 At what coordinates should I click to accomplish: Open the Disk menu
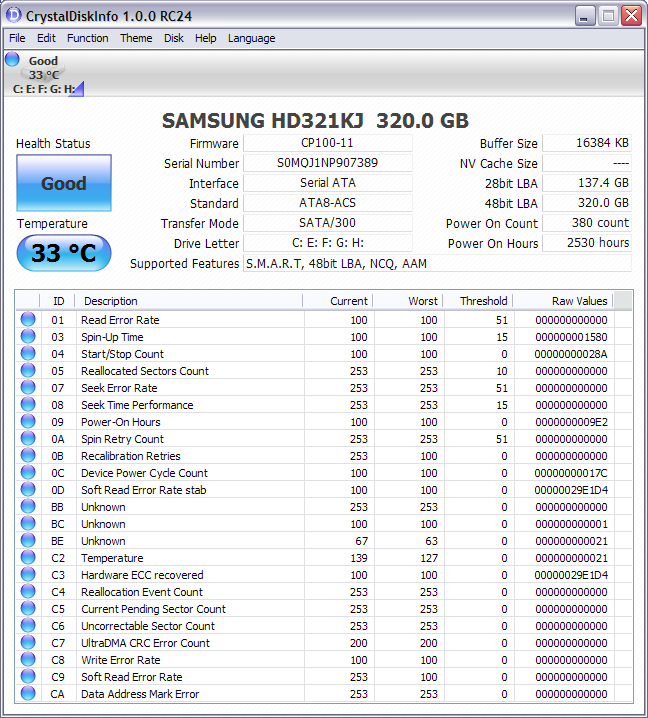[x=174, y=38]
